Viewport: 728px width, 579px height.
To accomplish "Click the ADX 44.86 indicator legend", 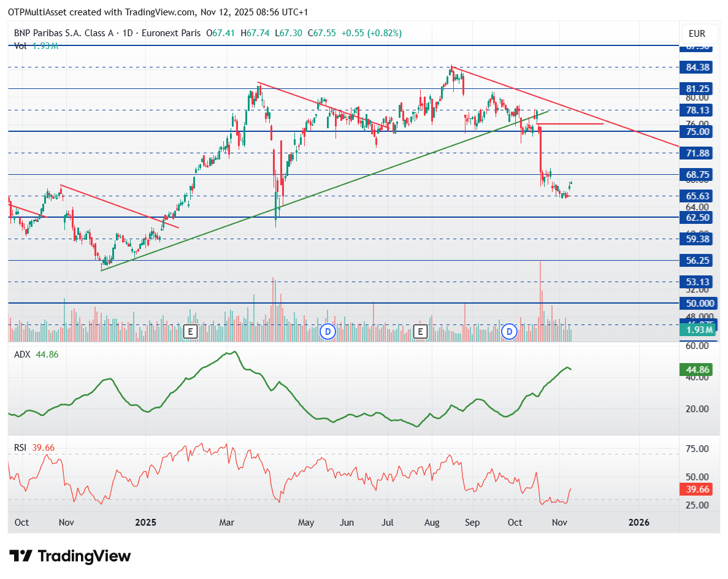I will click(36, 355).
